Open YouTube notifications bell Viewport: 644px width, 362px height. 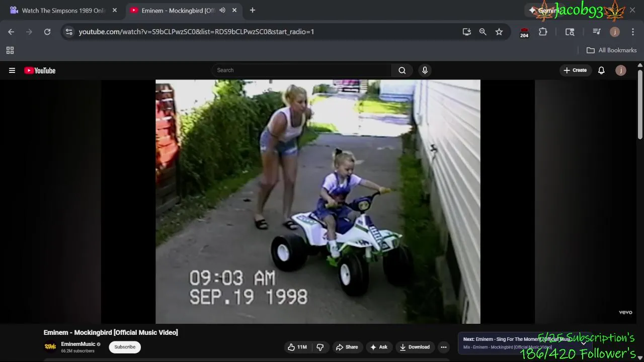(x=601, y=70)
